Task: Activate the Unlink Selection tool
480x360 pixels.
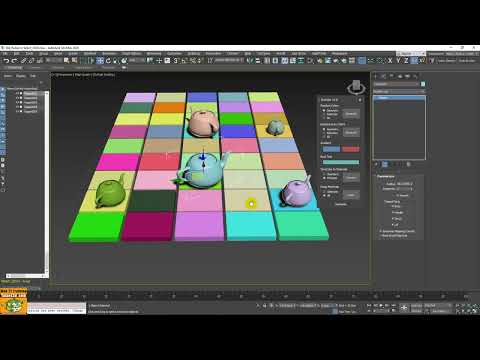Action: click(31, 61)
